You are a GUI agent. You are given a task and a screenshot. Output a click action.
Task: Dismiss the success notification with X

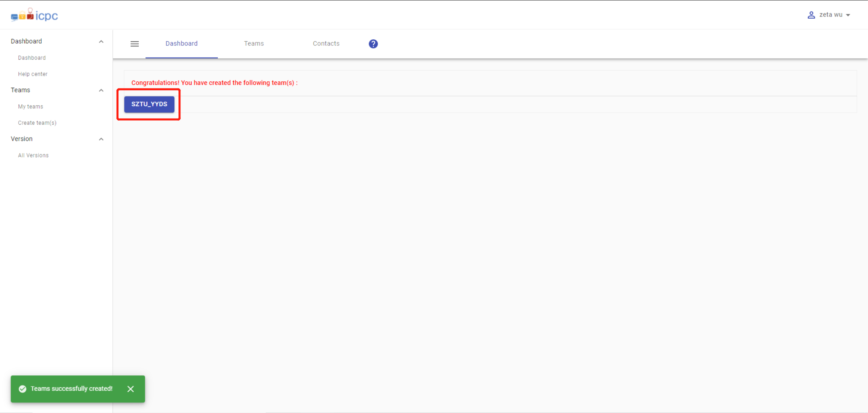[x=131, y=389]
